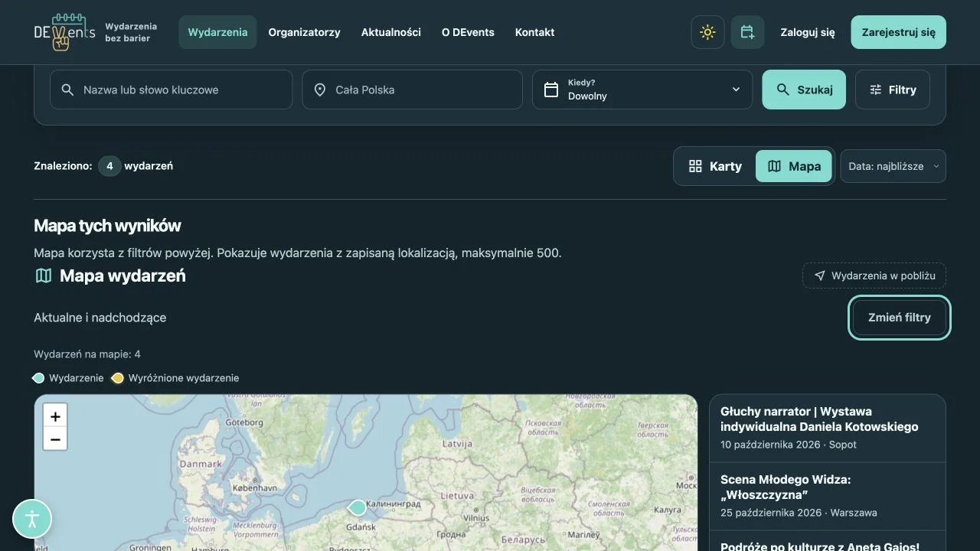This screenshot has width=980, height=551.
Task: Click the teal event marker near Gdańsk
Action: pos(358,507)
